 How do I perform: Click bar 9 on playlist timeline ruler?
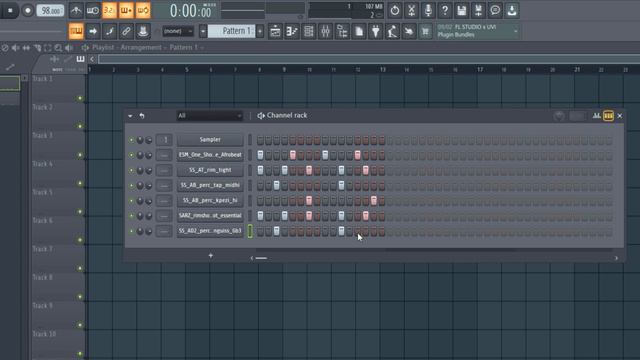tap(284, 70)
